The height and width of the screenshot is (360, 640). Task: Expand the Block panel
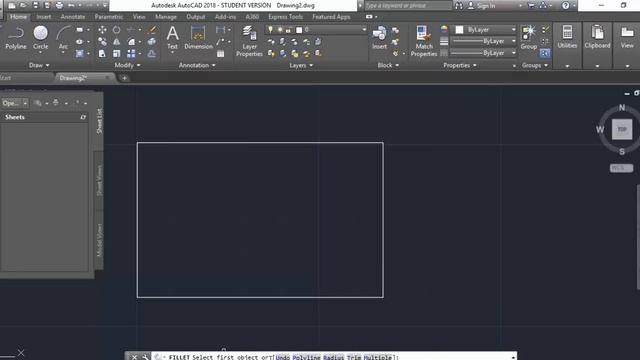(x=388, y=65)
